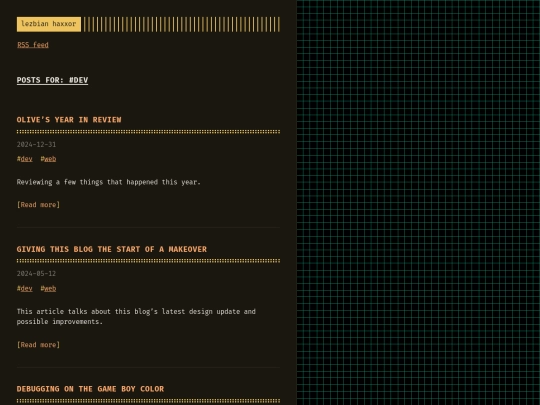Open Debugging on the Game Boy Color post
Image resolution: width=540 pixels, height=405 pixels.
[x=90, y=389]
